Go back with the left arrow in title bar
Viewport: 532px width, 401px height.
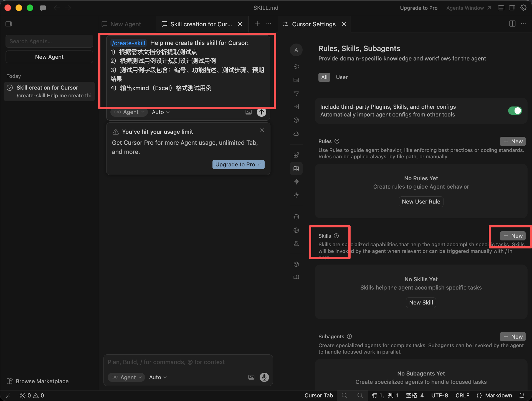tap(57, 8)
